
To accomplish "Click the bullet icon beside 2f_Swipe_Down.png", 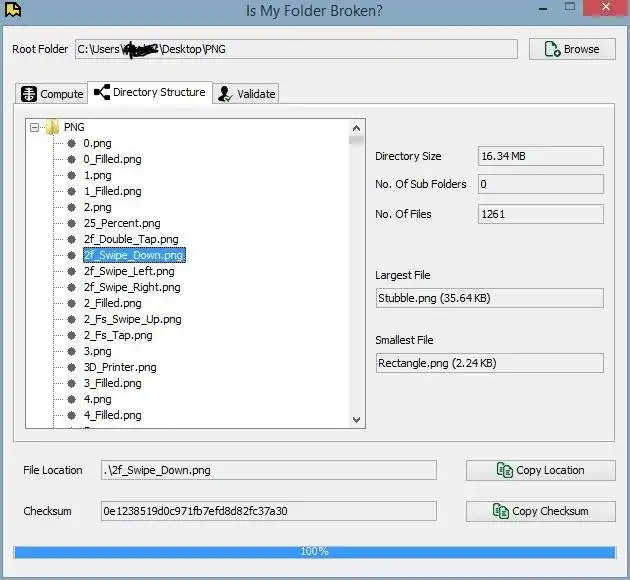I will point(72,255).
